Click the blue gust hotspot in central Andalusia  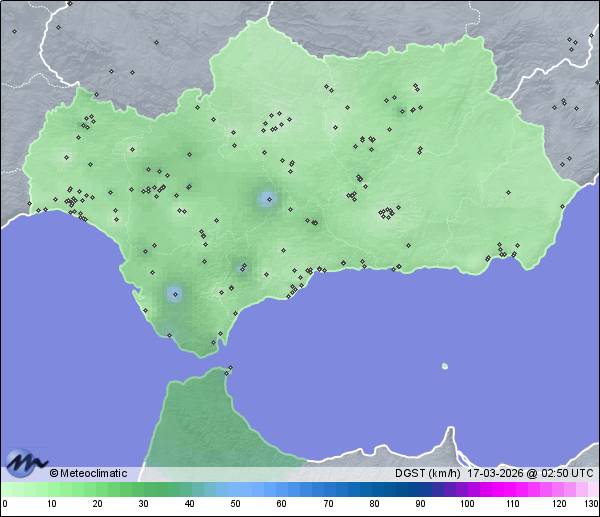(267, 199)
